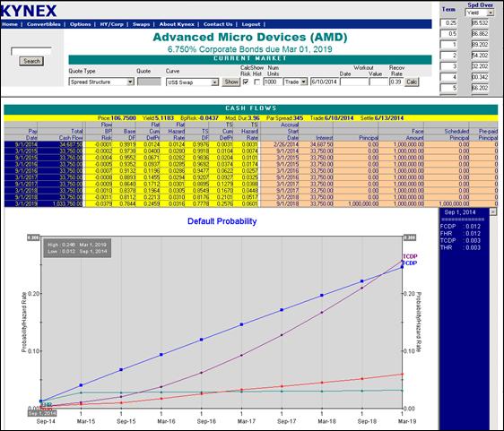Click the date field showing 6/10/2014
504x431 pixels.
click(x=325, y=82)
